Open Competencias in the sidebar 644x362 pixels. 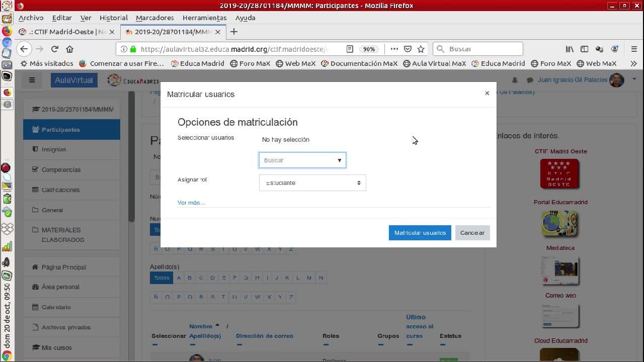(x=71, y=169)
